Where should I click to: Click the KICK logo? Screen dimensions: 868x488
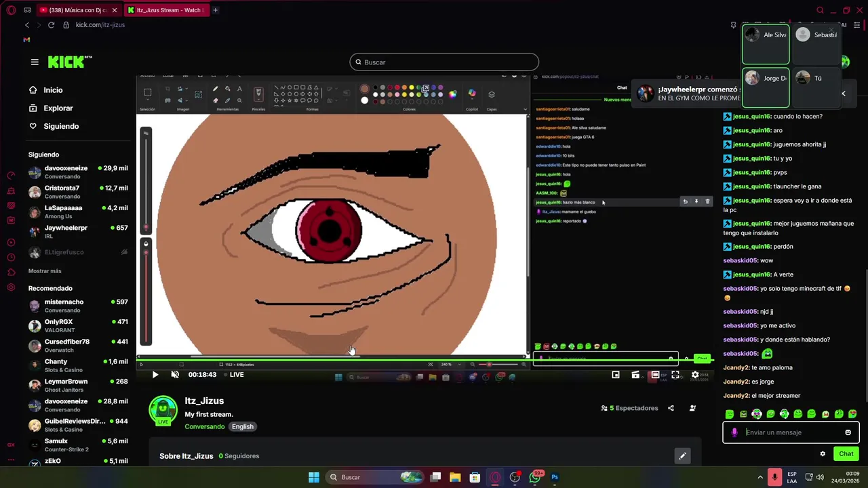click(70, 62)
